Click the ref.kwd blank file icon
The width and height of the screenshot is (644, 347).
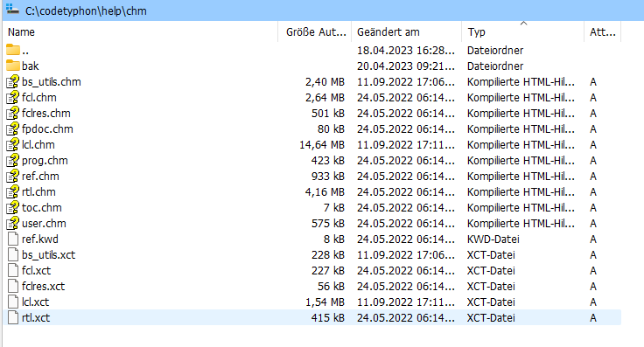tap(13, 239)
